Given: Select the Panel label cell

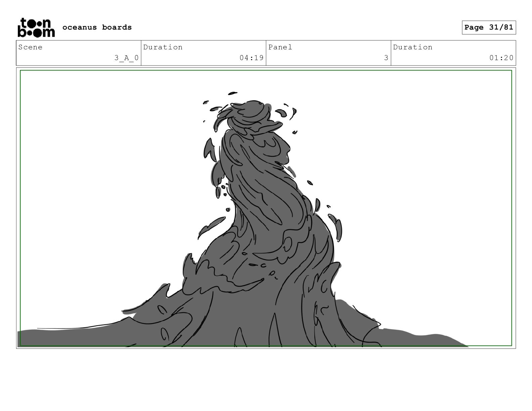Looking at the screenshot, I should coord(328,53).
